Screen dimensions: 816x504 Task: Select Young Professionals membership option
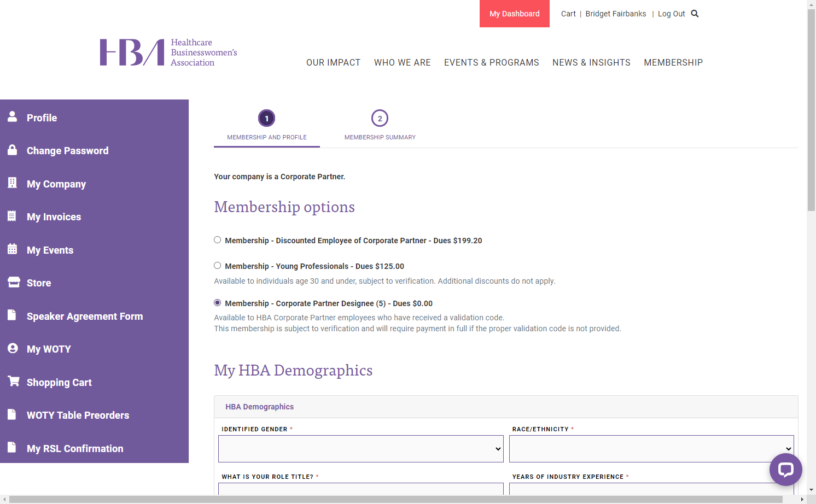218,266
